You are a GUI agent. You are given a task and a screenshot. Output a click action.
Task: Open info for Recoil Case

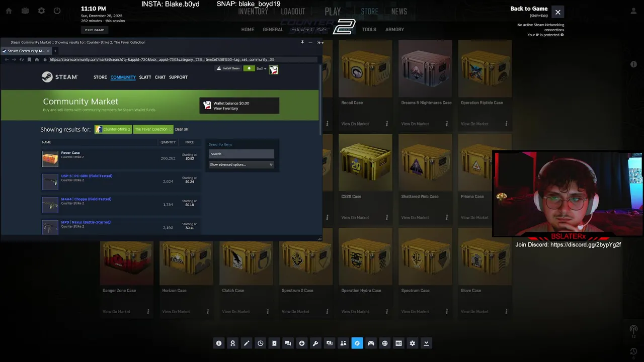point(387,124)
